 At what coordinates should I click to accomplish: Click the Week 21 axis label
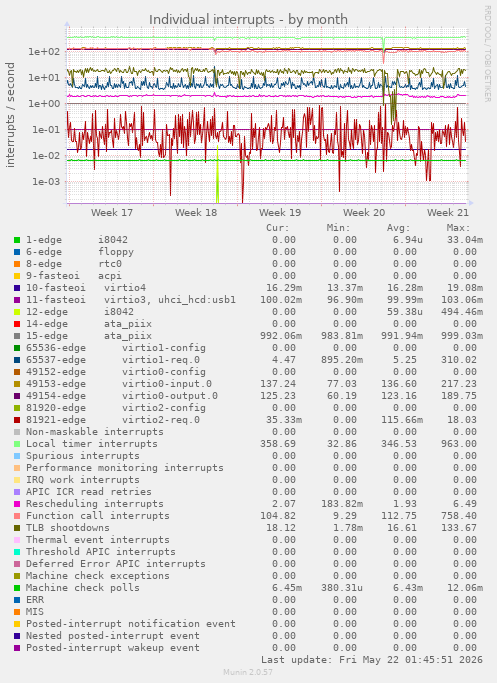point(448,213)
